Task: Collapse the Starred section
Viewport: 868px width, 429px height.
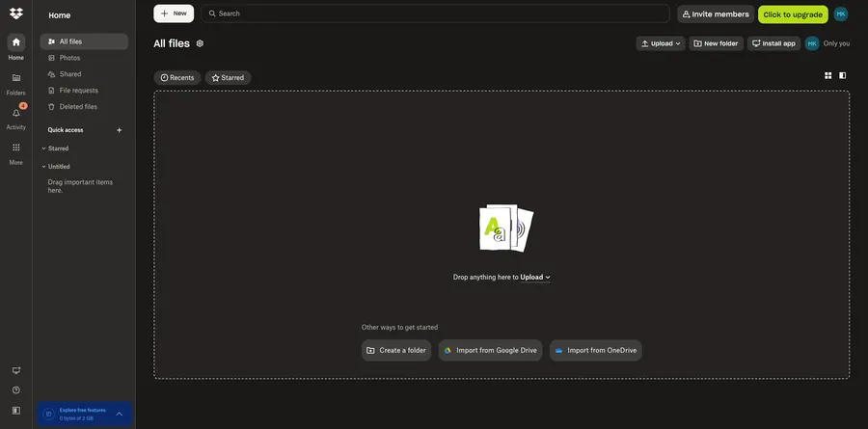Action: [43, 148]
